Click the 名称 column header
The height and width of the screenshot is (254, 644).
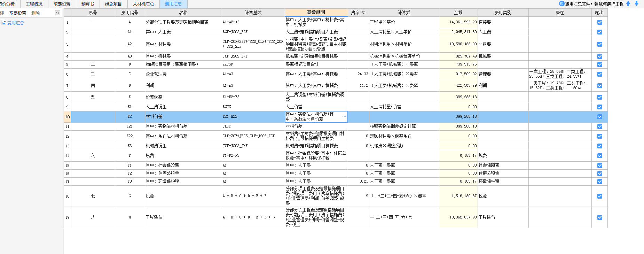pos(183,13)
